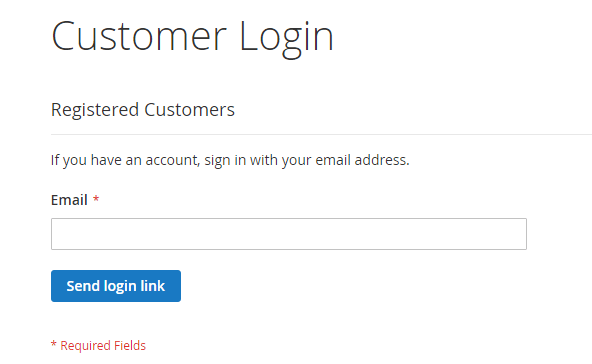Viewport: 592px width, 364px height.
Task: Click the blue button labeled Send login link
Action: pos(116,286)
